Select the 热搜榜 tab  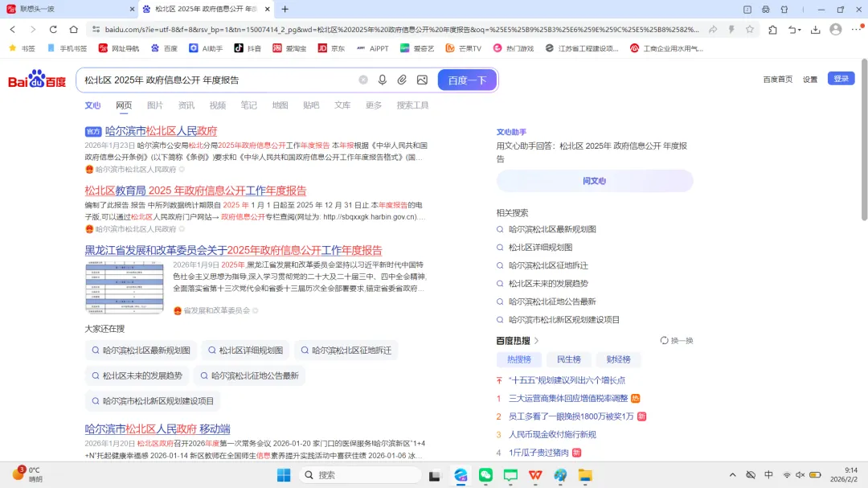coord(519,359)
